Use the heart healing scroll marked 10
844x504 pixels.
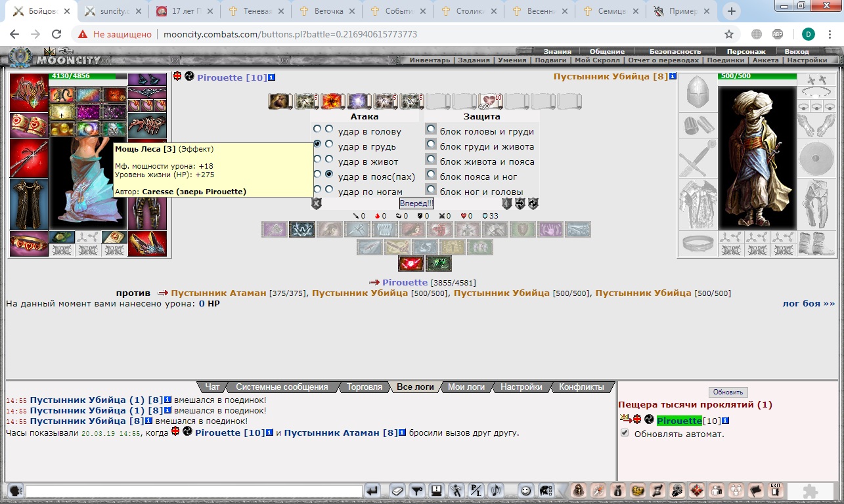pos(491,101)
